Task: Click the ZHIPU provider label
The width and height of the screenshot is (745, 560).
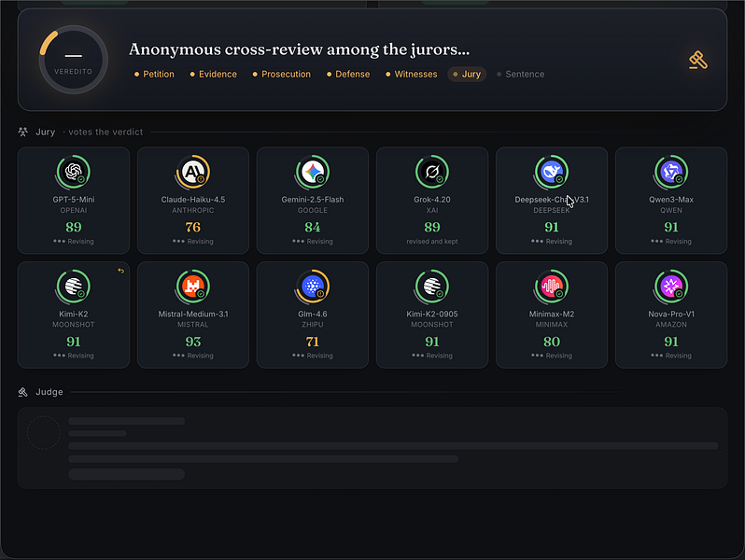Action: click(x=313, y=325)
